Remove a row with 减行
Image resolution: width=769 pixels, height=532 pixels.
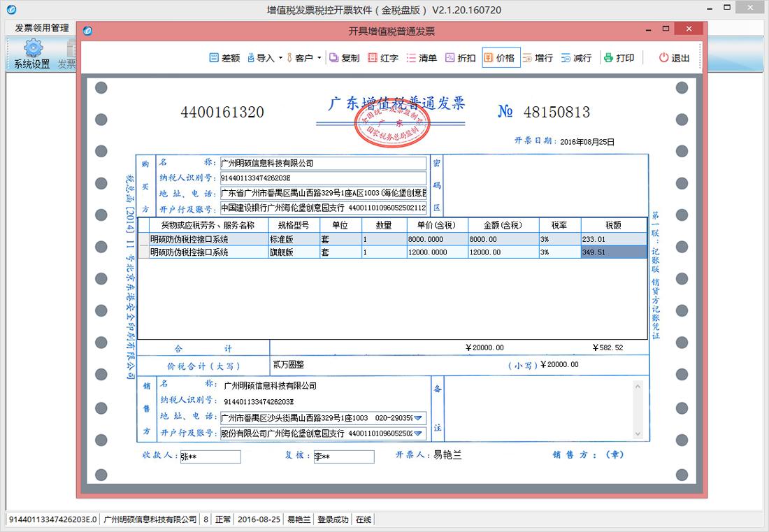coord(566,58)
